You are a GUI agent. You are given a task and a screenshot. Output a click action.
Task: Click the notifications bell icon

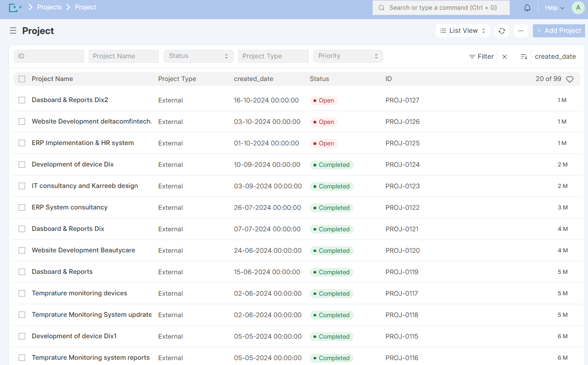pyautogui.click(x=527, y=8)
